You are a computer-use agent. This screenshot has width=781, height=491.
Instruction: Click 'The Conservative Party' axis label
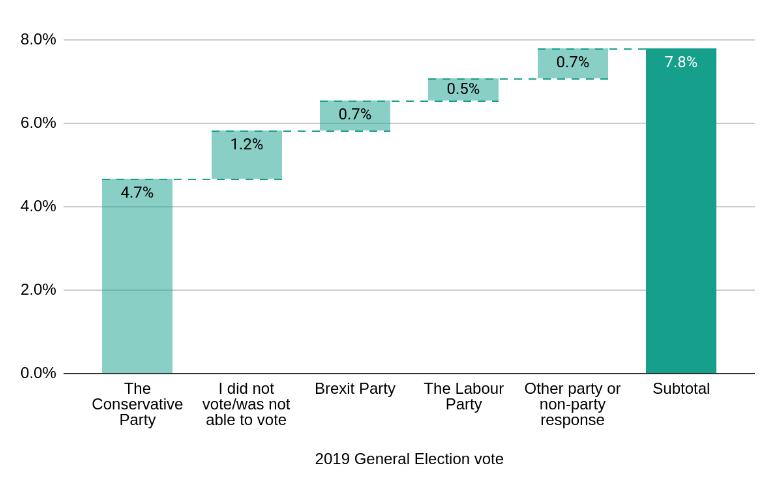[x=137, y=404]
